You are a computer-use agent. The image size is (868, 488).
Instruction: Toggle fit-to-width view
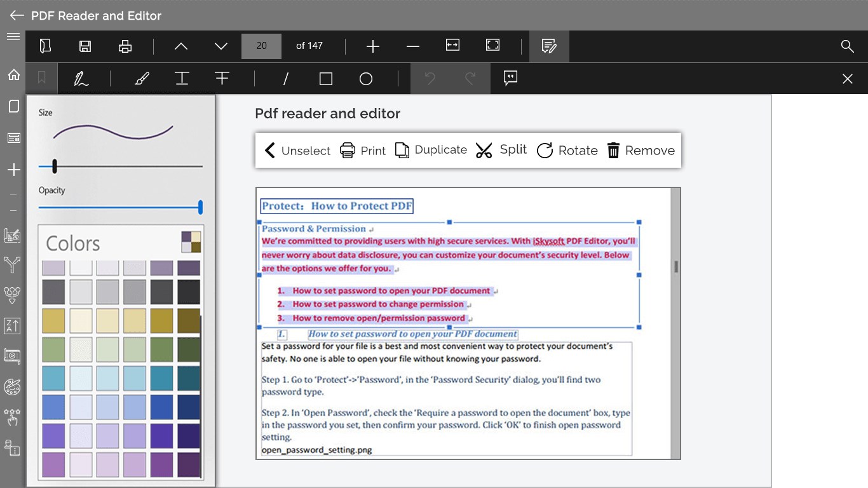(452, 45)
